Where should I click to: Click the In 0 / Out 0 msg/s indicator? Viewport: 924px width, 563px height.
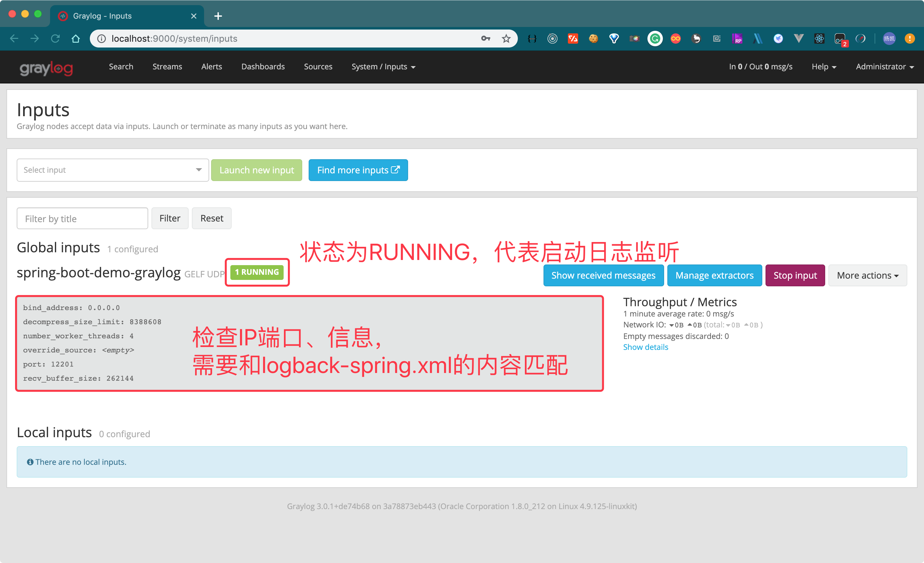(x=760, y=67)
